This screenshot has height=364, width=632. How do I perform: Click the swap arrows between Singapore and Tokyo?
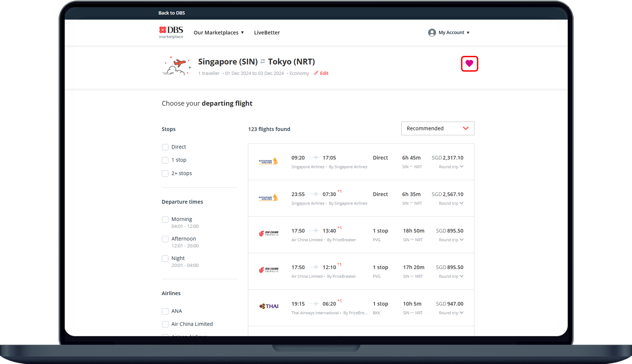coord(263,61)
